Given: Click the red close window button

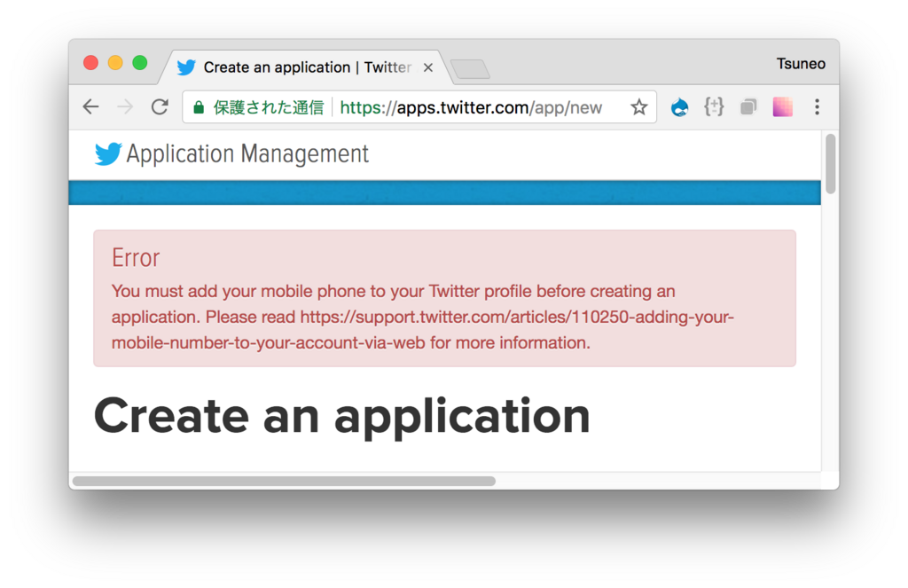Looking at the screenshot, I should (x=91, y=63).
